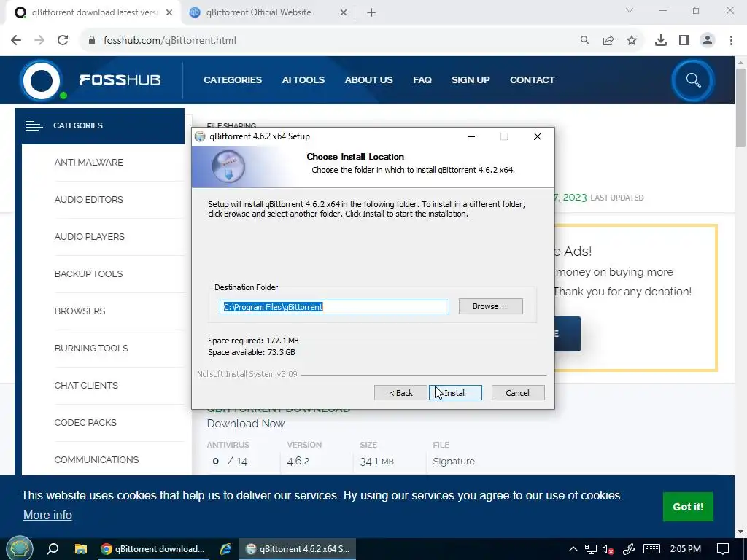Image resolution: width=747 pixels, height=560 pixels.
Task: Open Chrome three-dot menu
Action: [x=731, y=41]
